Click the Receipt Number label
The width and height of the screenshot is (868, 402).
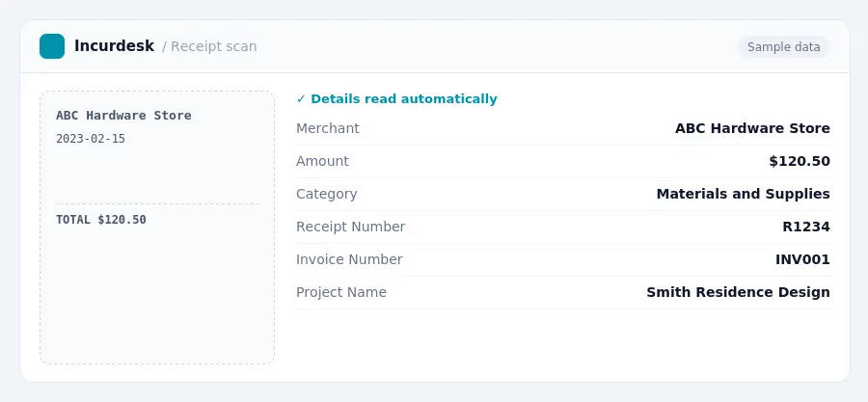(x=350, y=227)
